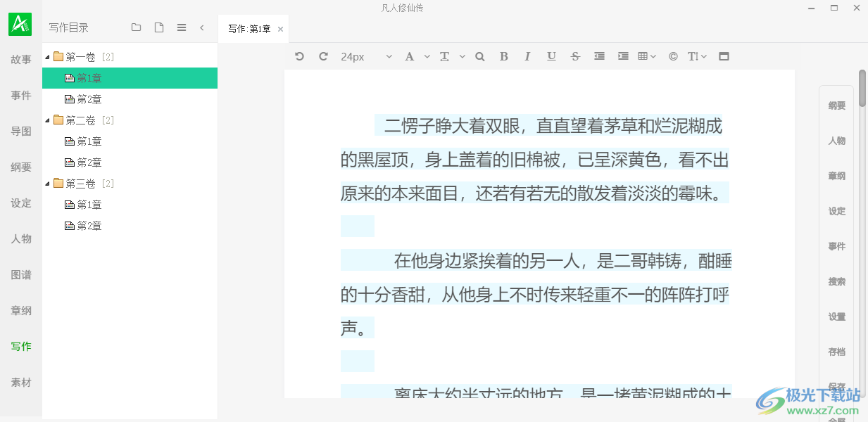
Task: Open 第2章 under 第二卷
Action: tap(84, 162)
